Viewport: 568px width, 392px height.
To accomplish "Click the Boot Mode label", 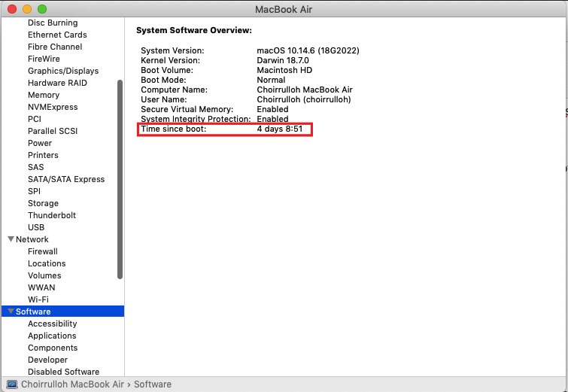I will coord(163,80).
